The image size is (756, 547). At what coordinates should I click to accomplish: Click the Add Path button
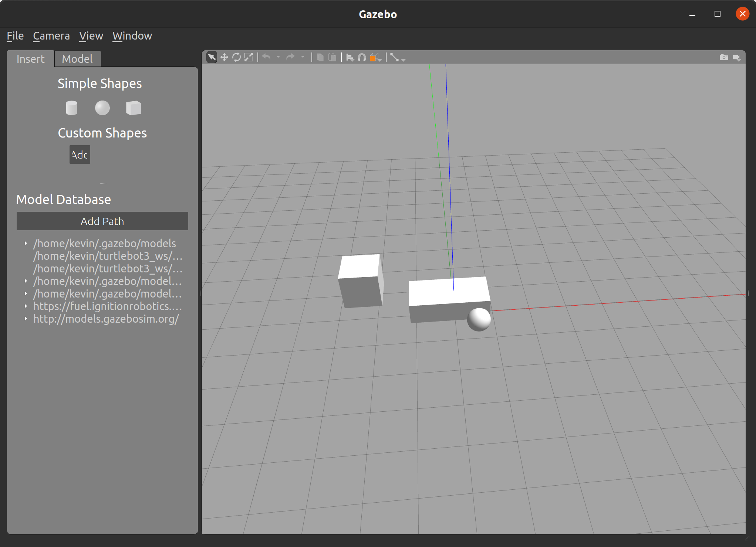[x=102, y=221]
